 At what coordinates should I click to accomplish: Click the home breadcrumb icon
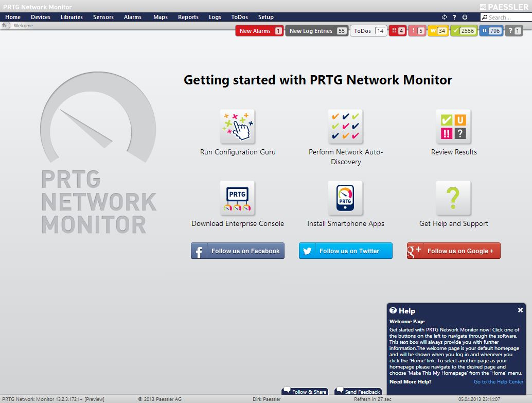click(4, 25)
